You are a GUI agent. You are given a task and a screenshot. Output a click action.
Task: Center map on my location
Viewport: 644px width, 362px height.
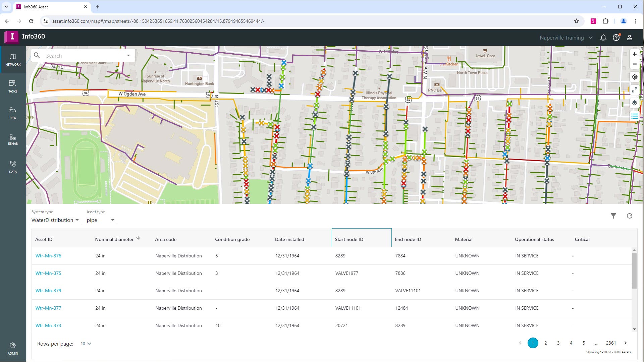(634, 77)
